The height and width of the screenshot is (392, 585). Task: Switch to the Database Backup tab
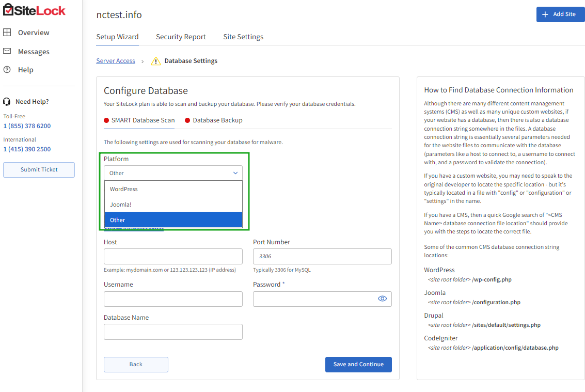pos(214,120)
